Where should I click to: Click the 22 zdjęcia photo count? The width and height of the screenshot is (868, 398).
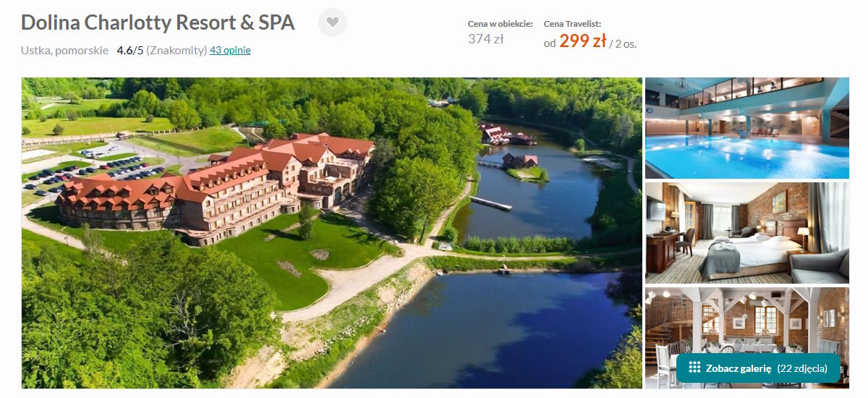coord(802,368)
